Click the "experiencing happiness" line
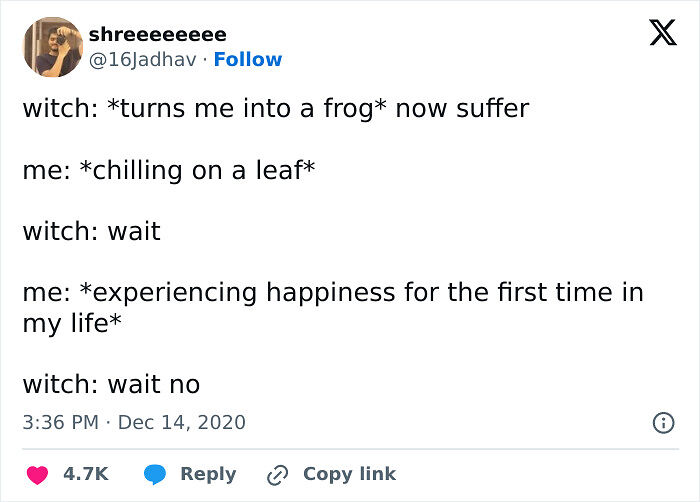The height and width of the screenshot is (502, 700). [332, 293]
